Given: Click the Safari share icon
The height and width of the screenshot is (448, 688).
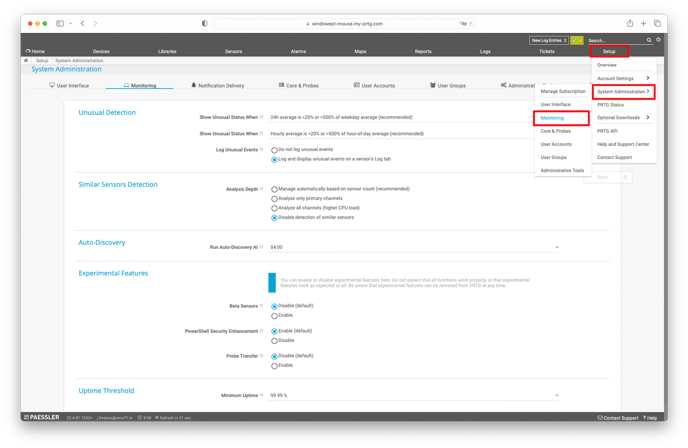Looking at the screenshot, I should (x=630, y=23).
